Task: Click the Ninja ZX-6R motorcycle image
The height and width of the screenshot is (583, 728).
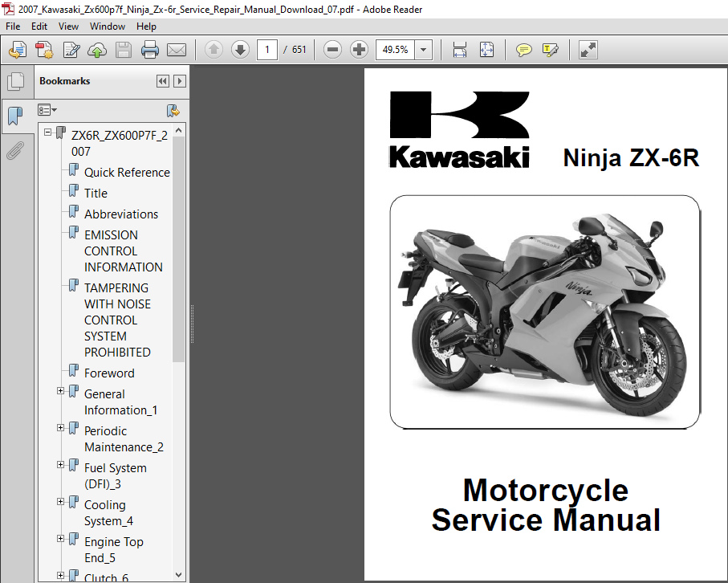Action: click(x=545, y=312)
